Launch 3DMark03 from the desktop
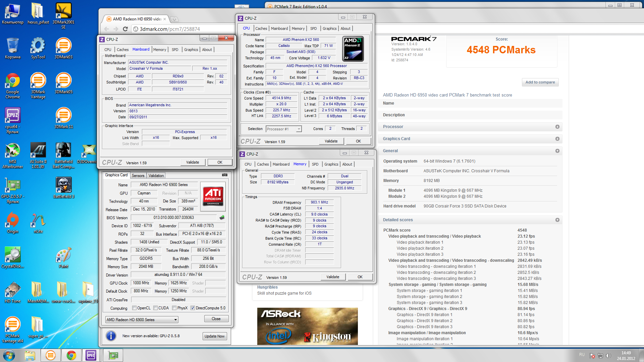The width and height of the screenshot is (644, 362). (x=63, y=49)
